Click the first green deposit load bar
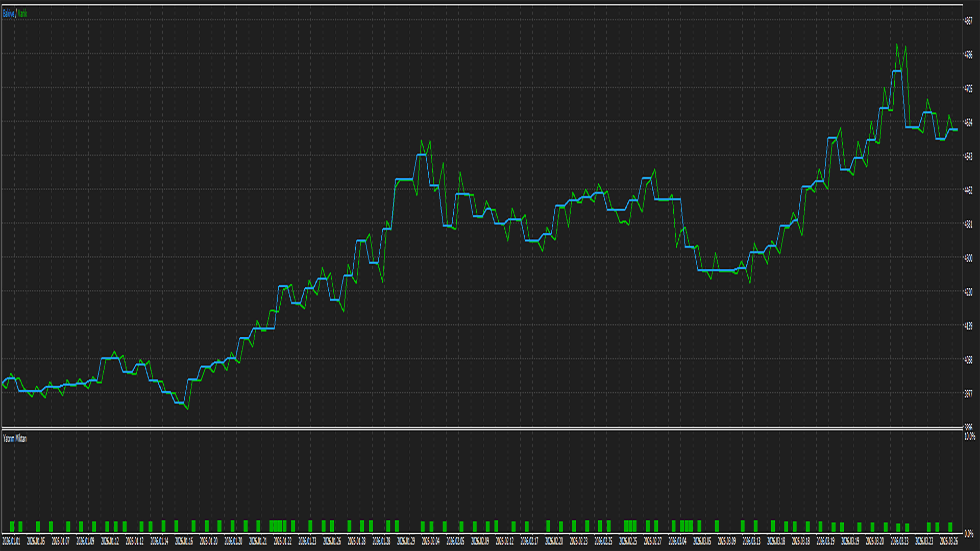 [12, 527]
